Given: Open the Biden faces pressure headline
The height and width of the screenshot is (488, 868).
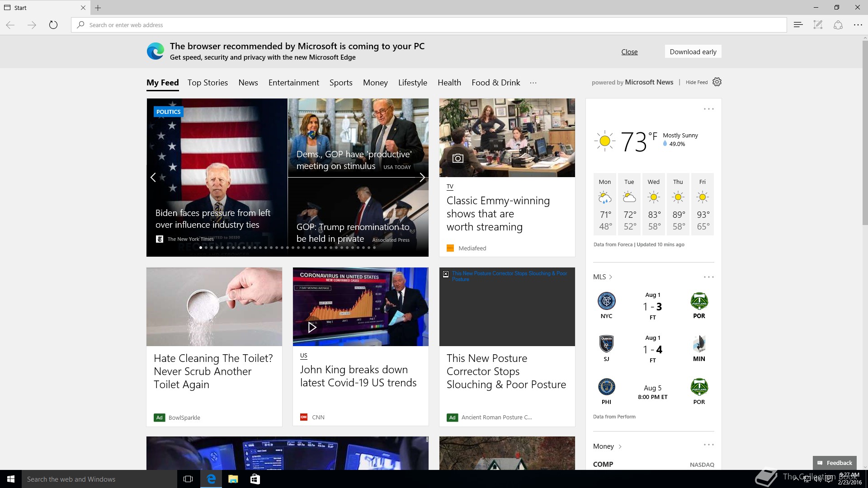Looking at the screenshot, I should [x=212, y=219].
